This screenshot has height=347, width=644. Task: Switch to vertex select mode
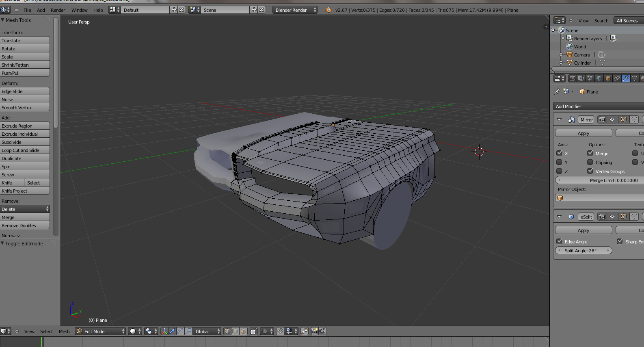tap(227, 331)
